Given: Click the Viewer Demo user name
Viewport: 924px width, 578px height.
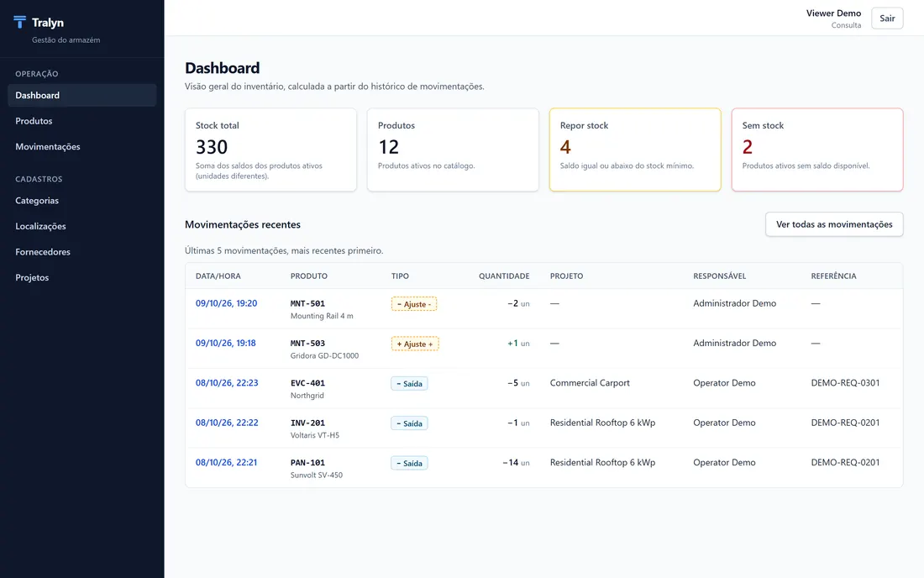Looking at the screenshot, I should [x=833, y=13].
